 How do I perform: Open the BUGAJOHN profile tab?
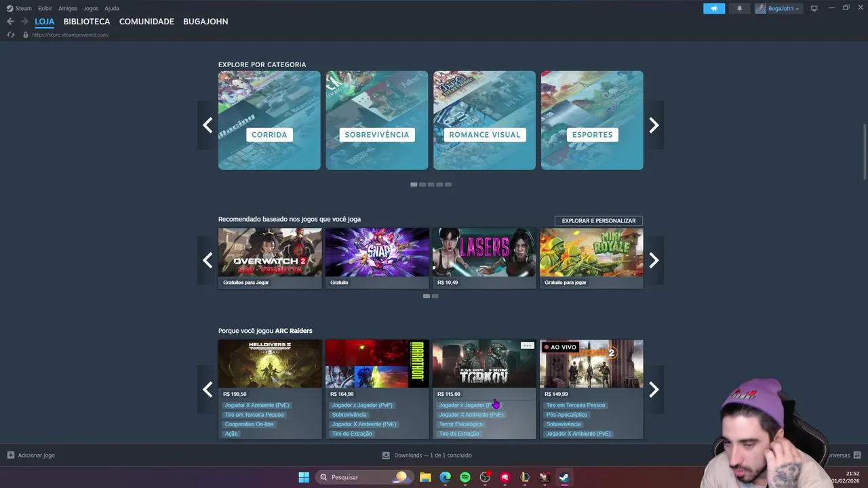coord(205,22)
